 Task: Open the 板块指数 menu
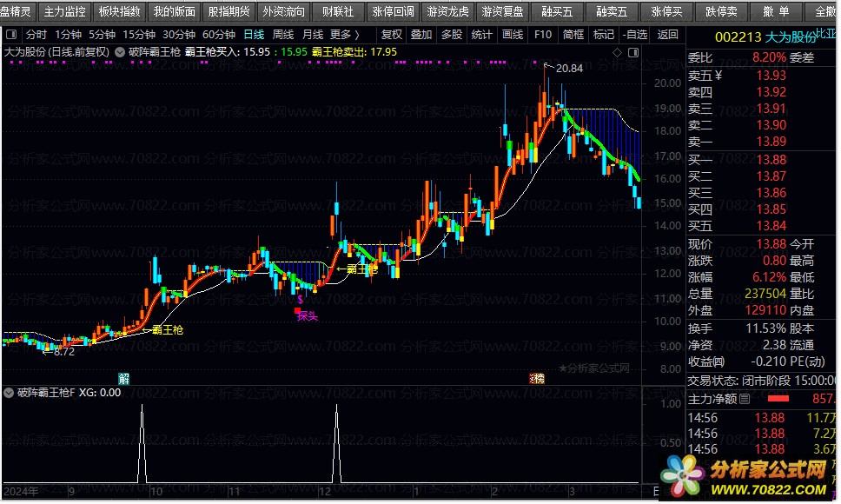tap(120, 11)
